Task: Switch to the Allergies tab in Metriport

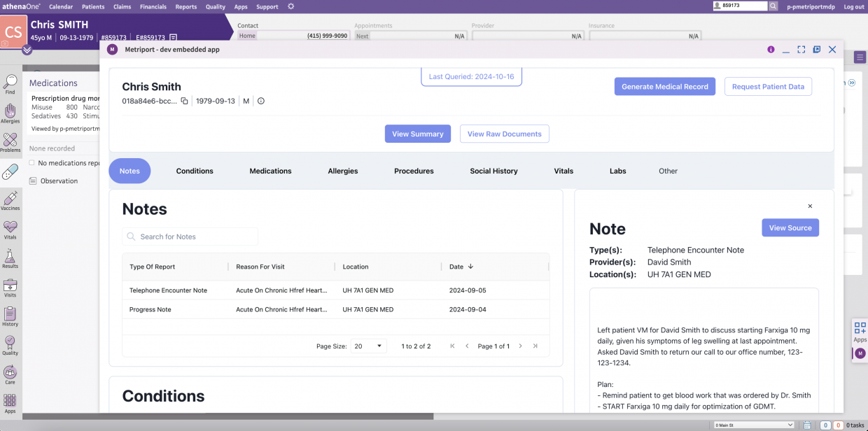Action: (343, 171)
